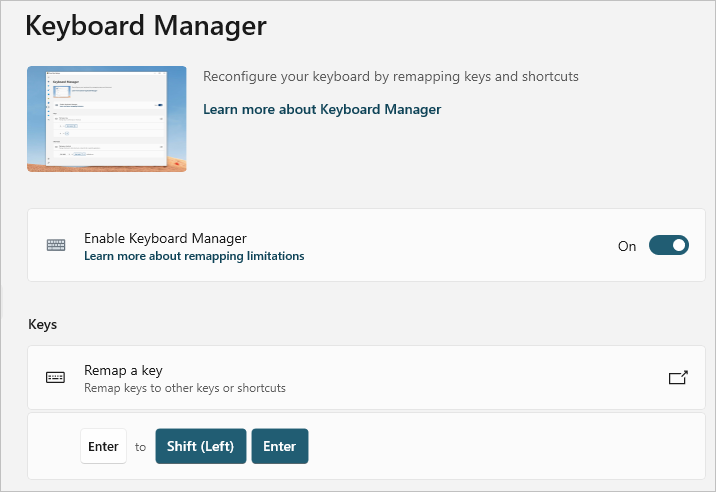Select the Shift (Left) target key chip
The image size is (716, 492).
pyautogui.click(x=200, y=446)
